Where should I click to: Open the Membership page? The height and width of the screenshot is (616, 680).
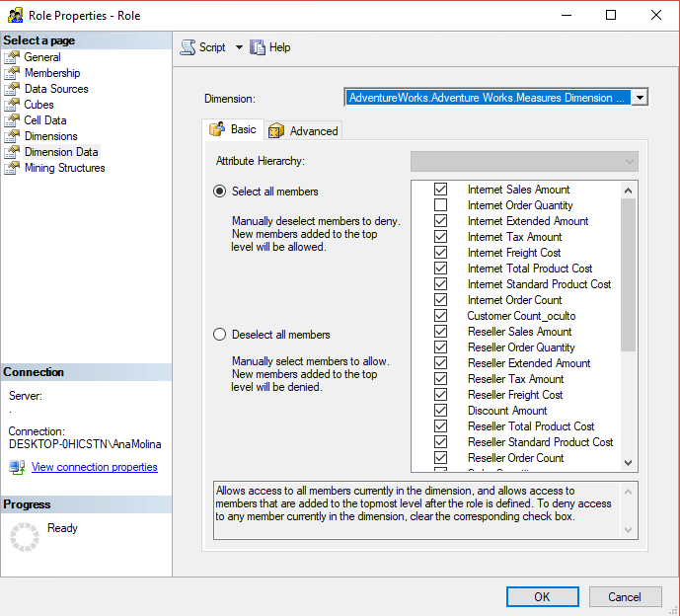coord(52,73)
